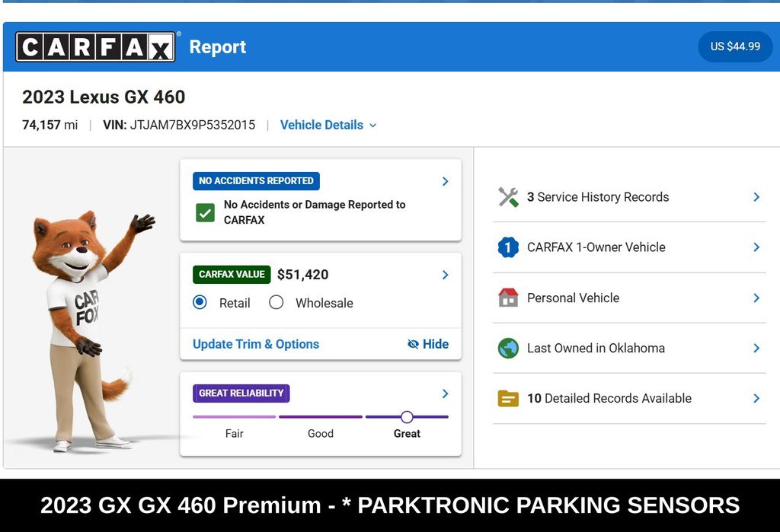Open chevron for Personal Vehicle row

pos(756,298)
